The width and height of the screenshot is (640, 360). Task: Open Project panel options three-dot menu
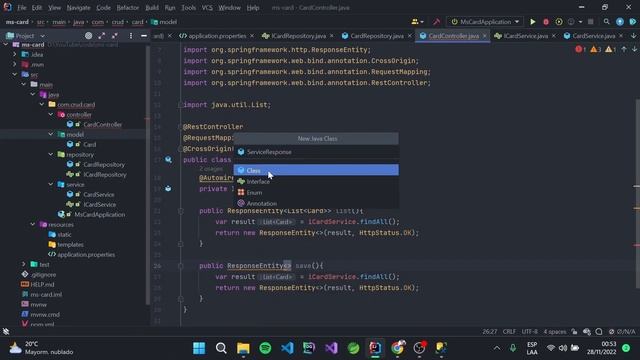131,36
